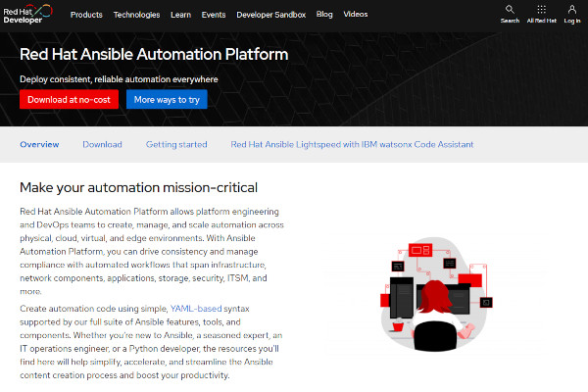588x392 pixels.
Task: Open the Ansible Lightspeed with IBM watsonx tab
Action: click(x=352, y=144)
